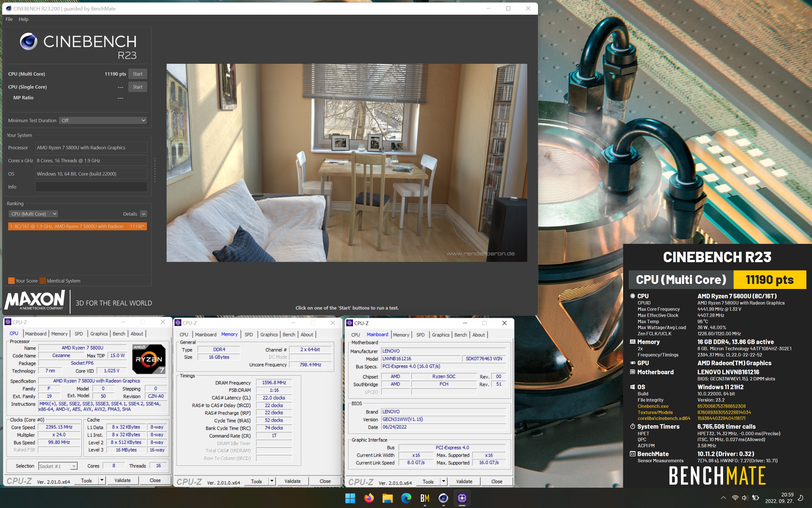This screenshot has width=812, height=508.
Task: Click the volume speaker tray icon
Action: point(745,498)
